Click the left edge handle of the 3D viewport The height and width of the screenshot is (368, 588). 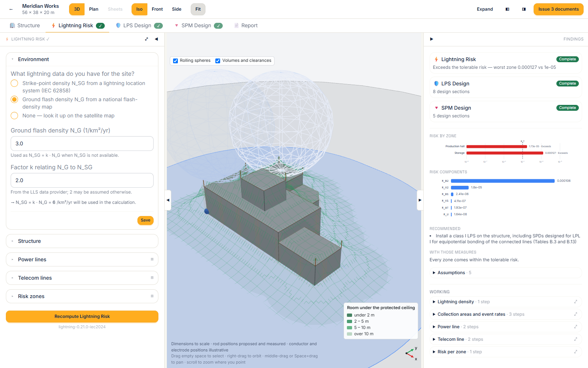point(168,200)
